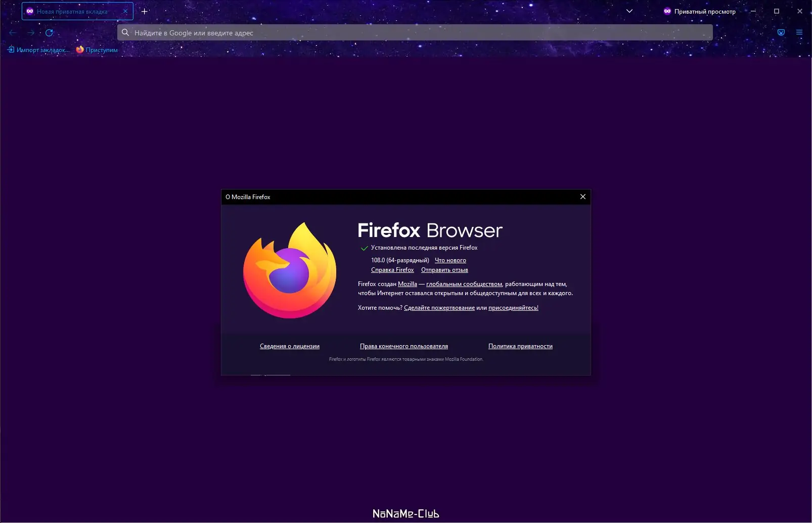Image resolution: width=812 pixels, height=523 pixels.
Task: Open Политика приватности link
Action: (x=520, y=346)
